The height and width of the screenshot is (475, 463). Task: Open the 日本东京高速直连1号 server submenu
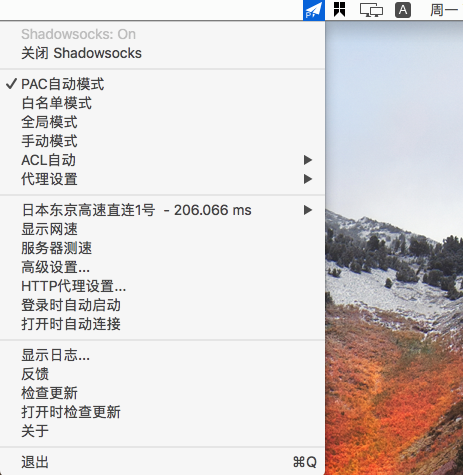[x=162, y=210]
